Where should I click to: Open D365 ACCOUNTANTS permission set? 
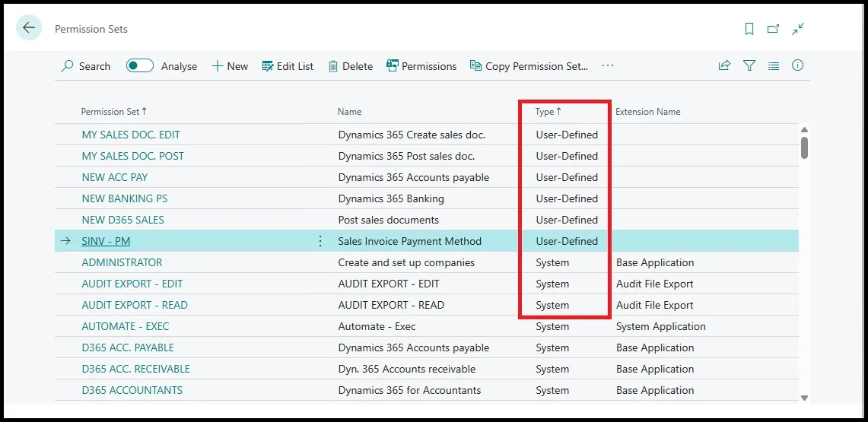[132, 391]
